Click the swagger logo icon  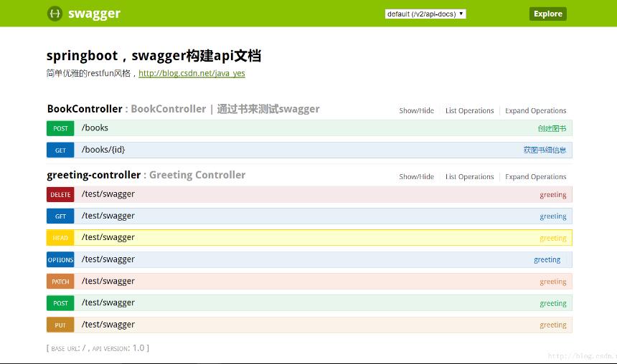(x=55, y=14)
